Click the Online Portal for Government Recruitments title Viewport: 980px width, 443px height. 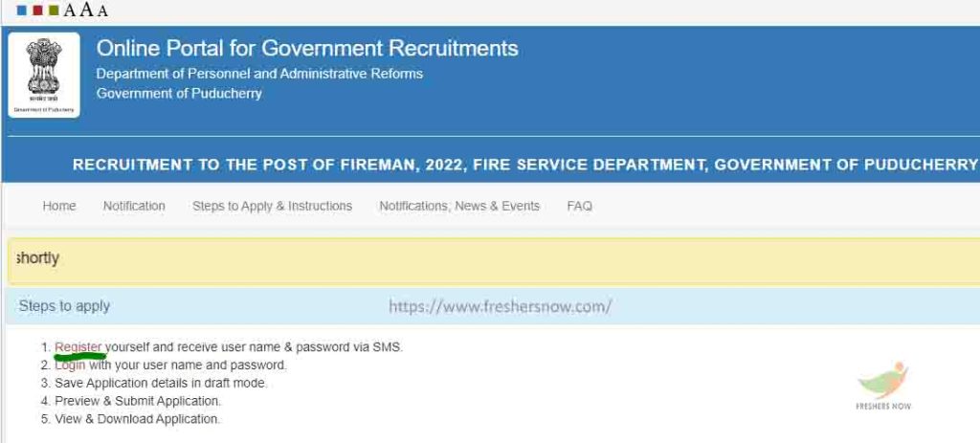tap(307, 48)
